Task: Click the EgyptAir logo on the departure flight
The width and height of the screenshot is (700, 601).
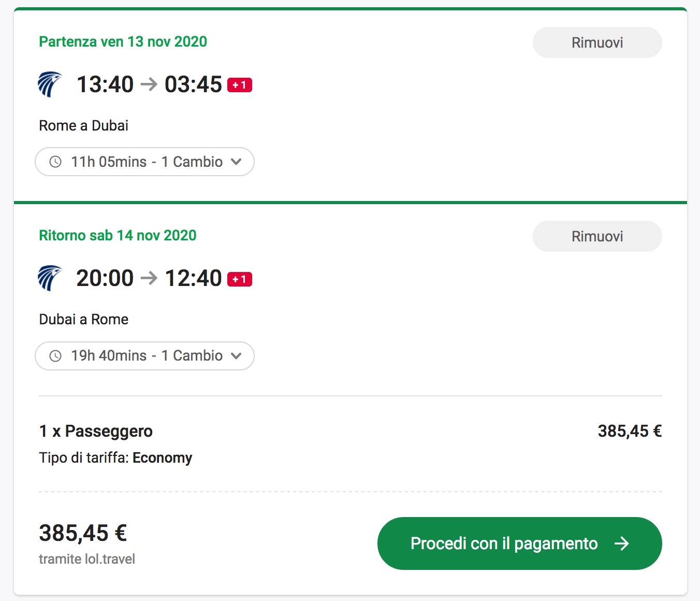Action: (50, 84)
